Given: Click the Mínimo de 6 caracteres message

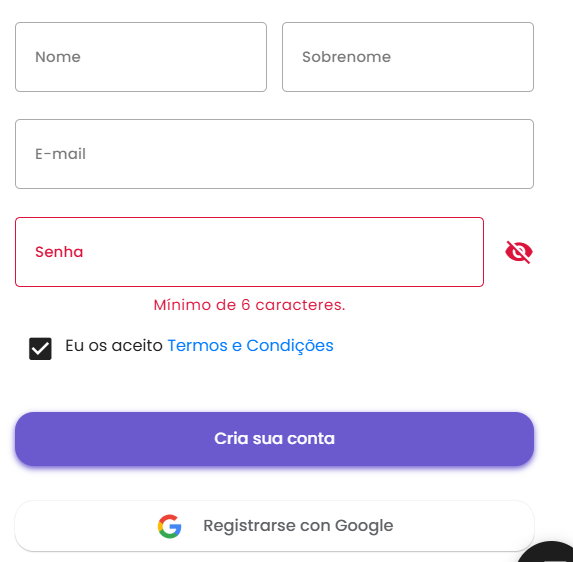Looking at the screenshot, I should pos(249,305).
